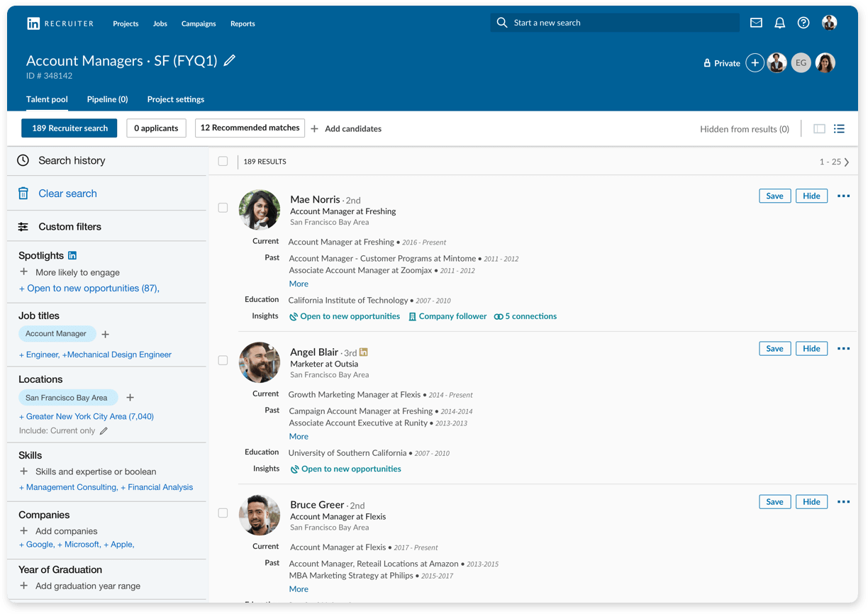
Task: Edit project name with pencil icon
Action: click(229, 60)
